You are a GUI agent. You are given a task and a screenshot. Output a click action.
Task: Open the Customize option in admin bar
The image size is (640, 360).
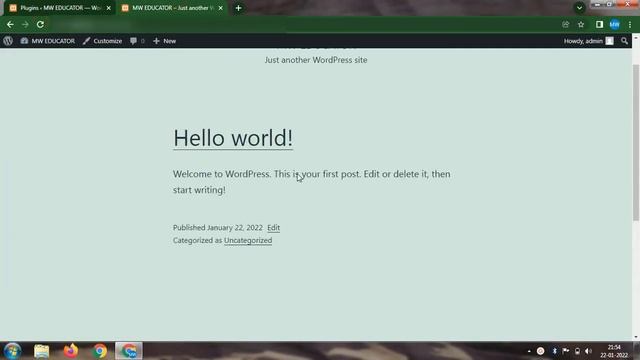(x=102, y=41)
